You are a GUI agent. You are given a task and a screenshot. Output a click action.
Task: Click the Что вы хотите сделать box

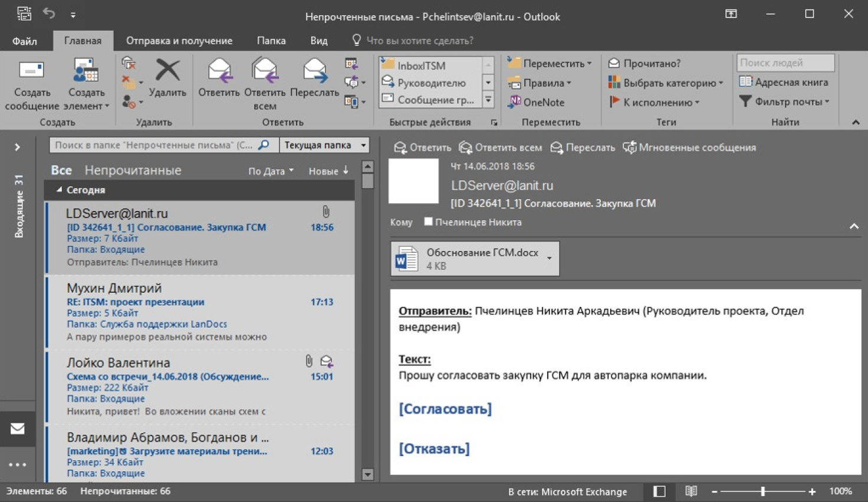click(413, 41)
